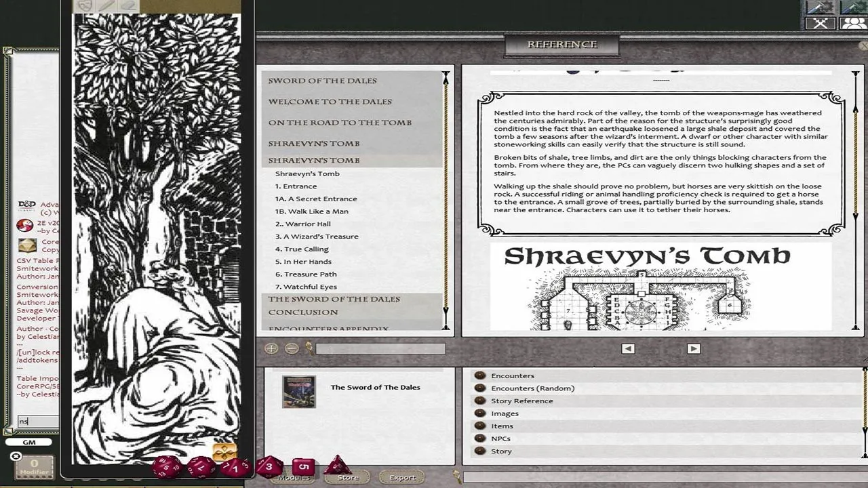Click the minus circle icon below chapter list
This screenshot has height=488, width=868.
[292, 348]
